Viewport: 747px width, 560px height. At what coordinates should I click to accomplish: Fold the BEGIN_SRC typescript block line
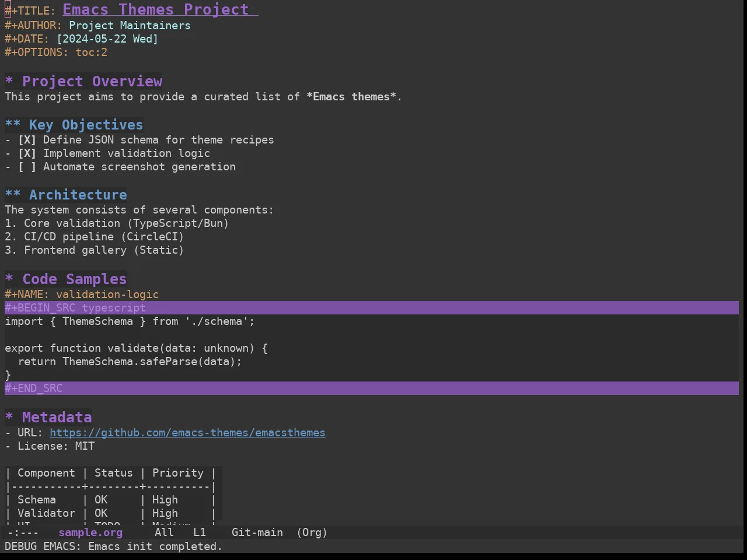tap(372, 308)
